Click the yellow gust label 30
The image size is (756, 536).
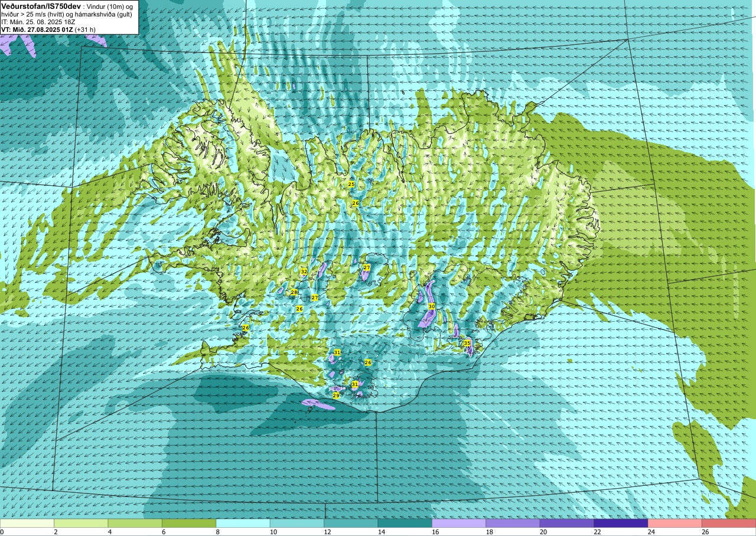(x=432, y=306)
